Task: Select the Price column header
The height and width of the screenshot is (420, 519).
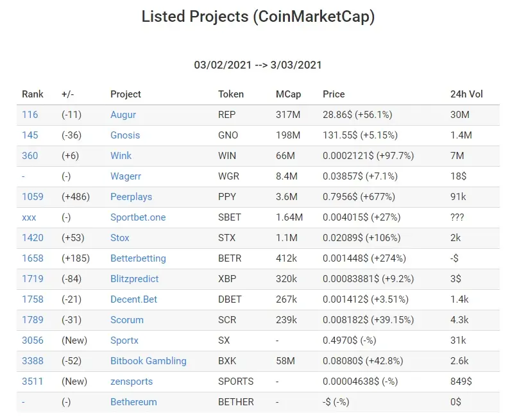Action: click(334, 94)
